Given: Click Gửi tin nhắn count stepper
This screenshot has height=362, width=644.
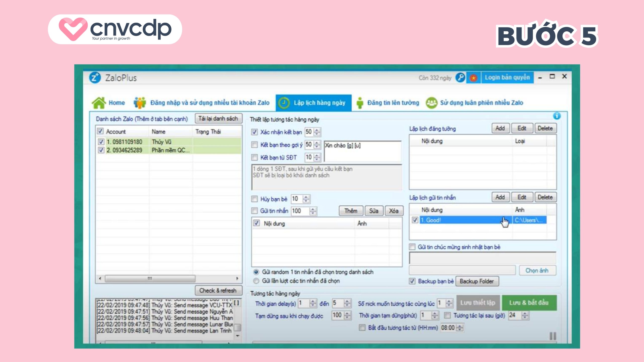Looking at the screenshot, I should pos(313,211).
